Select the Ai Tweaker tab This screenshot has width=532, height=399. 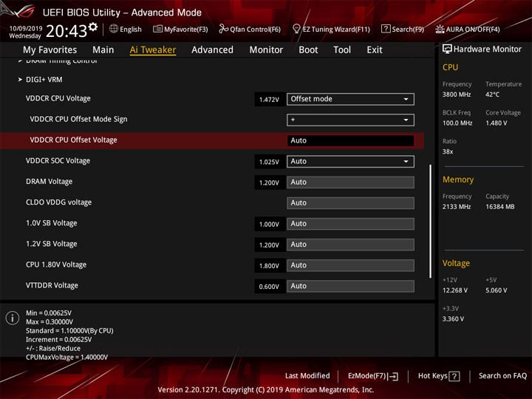point(153,50)
